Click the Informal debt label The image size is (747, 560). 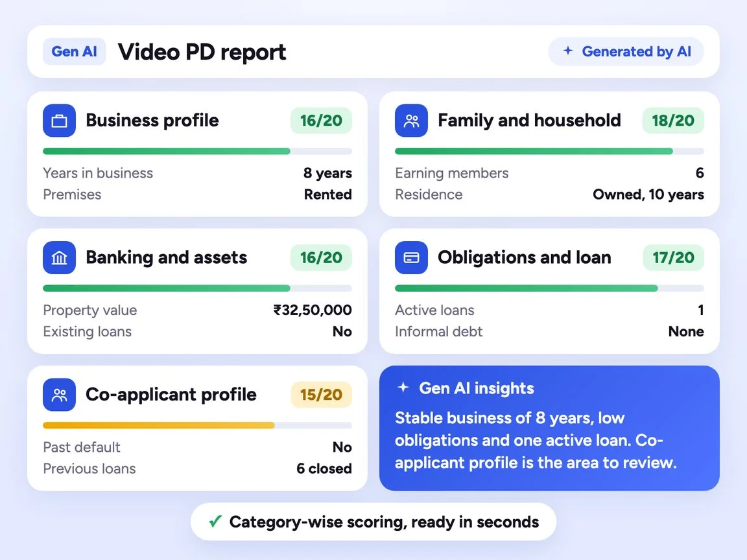pos(439,331)
